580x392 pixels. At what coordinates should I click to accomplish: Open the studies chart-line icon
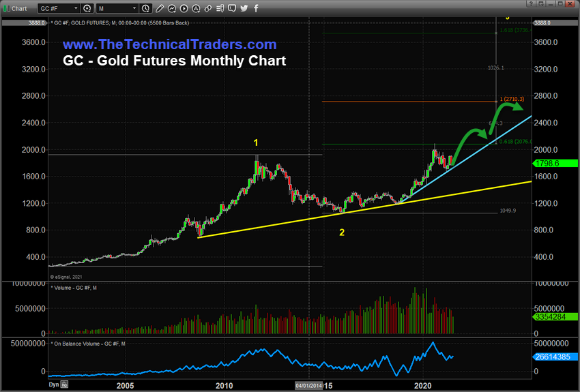tap(172, 8)
